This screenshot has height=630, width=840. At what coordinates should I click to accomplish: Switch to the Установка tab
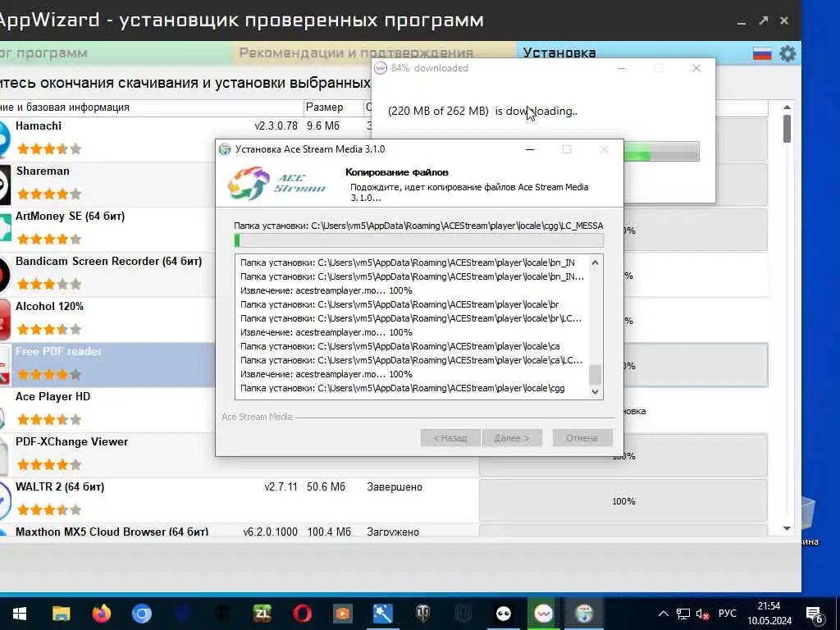[x=559, y=53]
